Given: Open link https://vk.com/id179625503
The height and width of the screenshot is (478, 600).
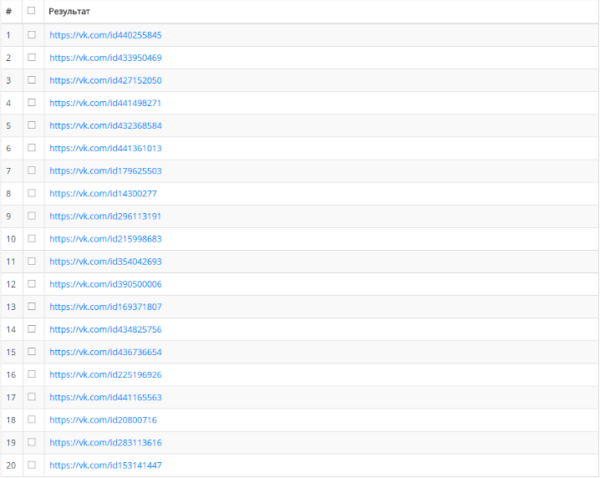Looking at the screenshot, I should [x=106, y=171].
